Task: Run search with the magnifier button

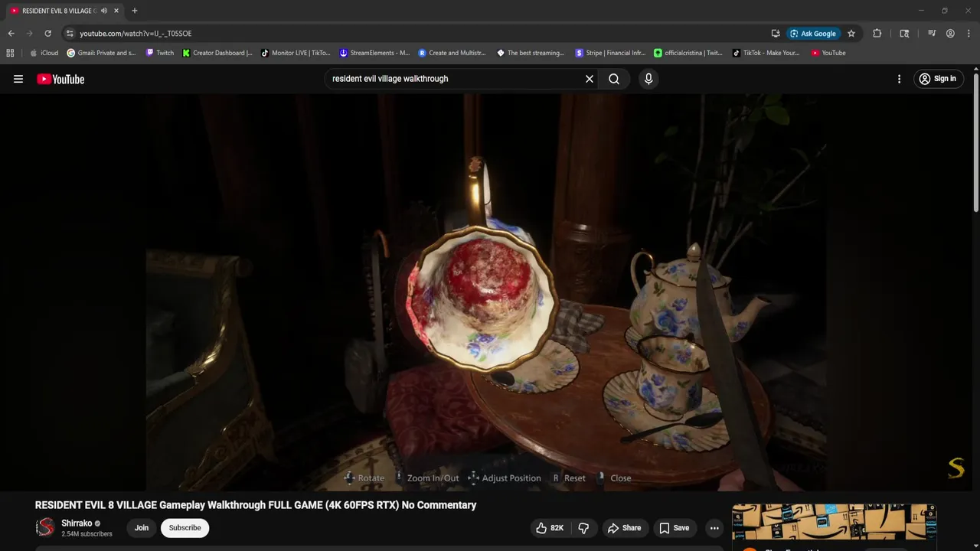Action: [x=614, y=79]
